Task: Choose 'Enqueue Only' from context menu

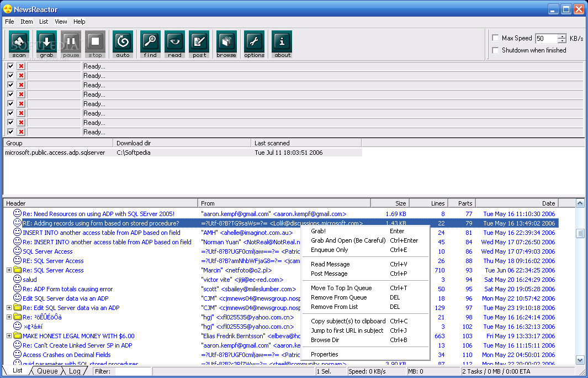Action: pyautogui.click(x=329, y=250)
